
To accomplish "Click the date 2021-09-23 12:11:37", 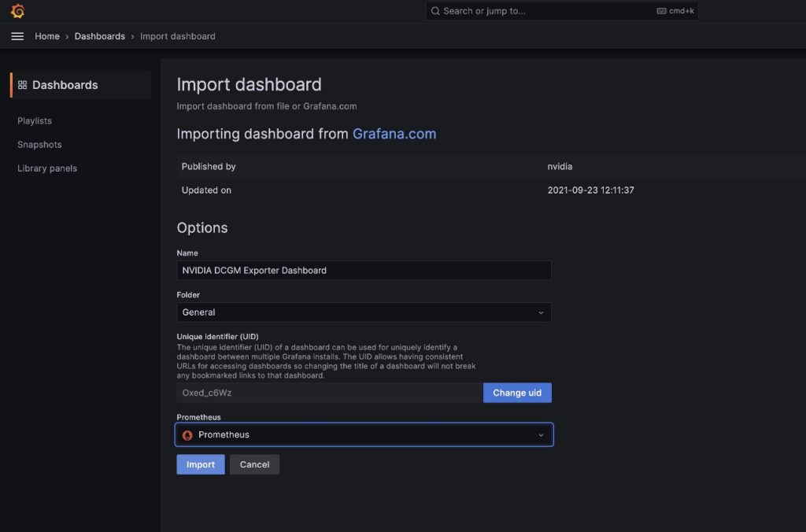I will click(590, 190).
